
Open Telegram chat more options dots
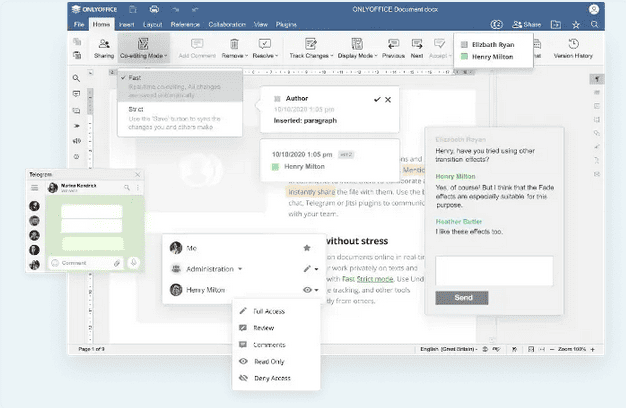(x=138, y=187)
